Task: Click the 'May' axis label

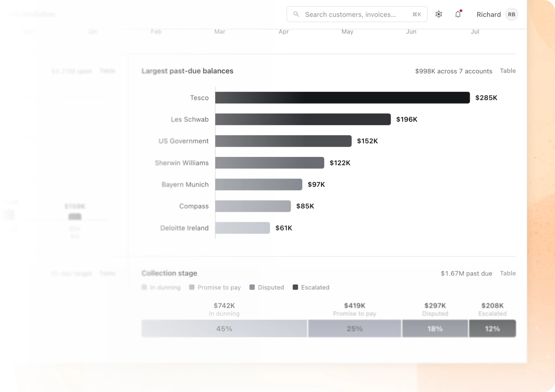Action: click(347, 31)
